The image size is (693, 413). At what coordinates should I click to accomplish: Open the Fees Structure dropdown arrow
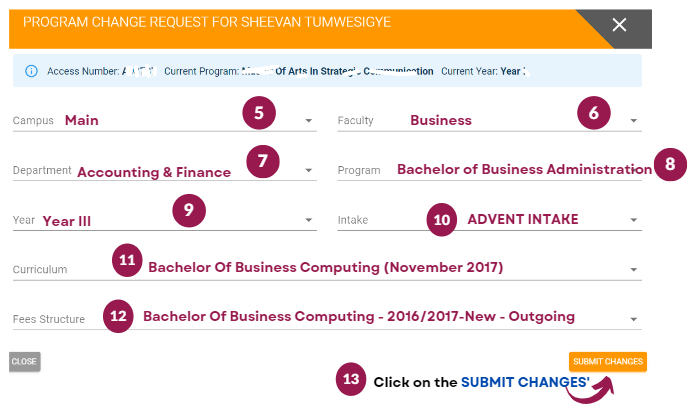point(633,319)
